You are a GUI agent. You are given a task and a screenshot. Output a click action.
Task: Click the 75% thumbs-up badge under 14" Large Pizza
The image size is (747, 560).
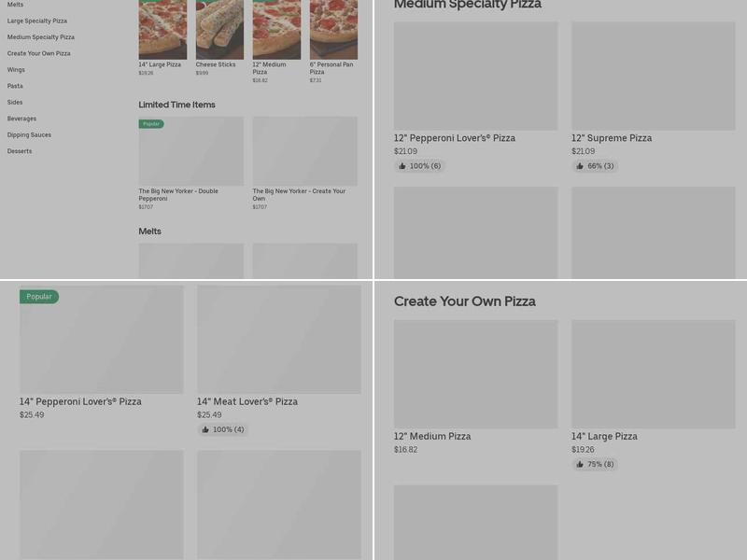coord(595,464)
